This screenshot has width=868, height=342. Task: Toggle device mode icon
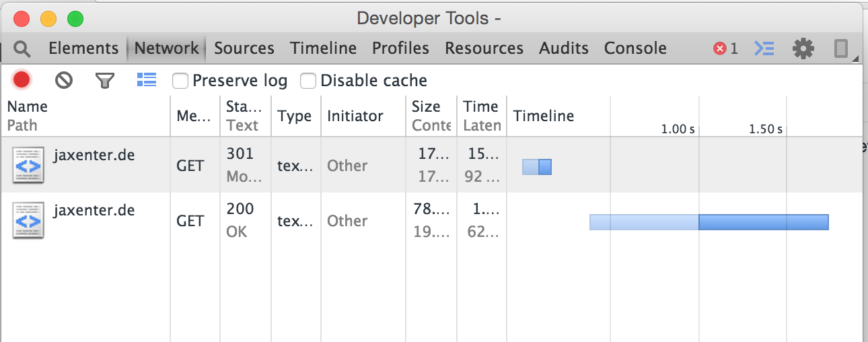point(840,48)
